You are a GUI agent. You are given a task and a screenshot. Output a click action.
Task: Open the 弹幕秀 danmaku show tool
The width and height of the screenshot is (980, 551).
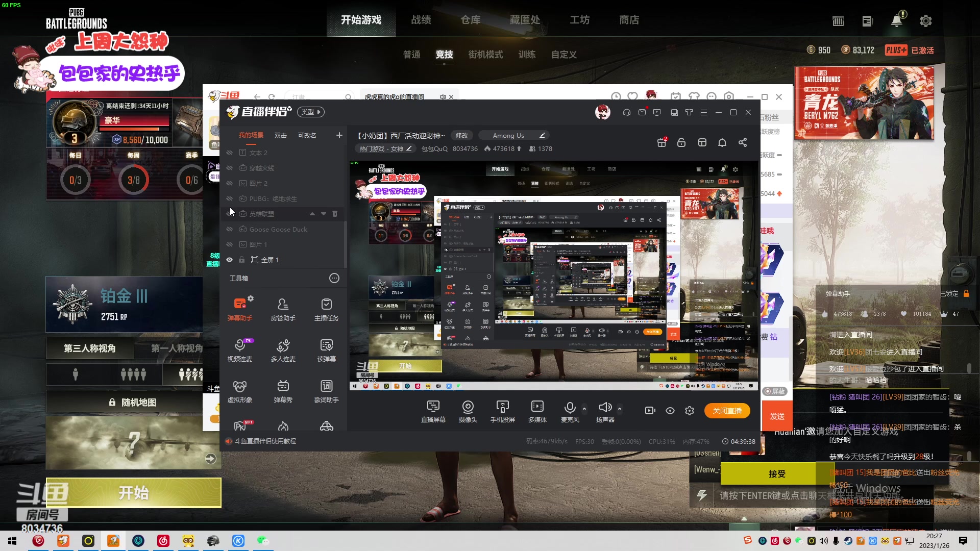pyautogui.click(x=283, y=390)
